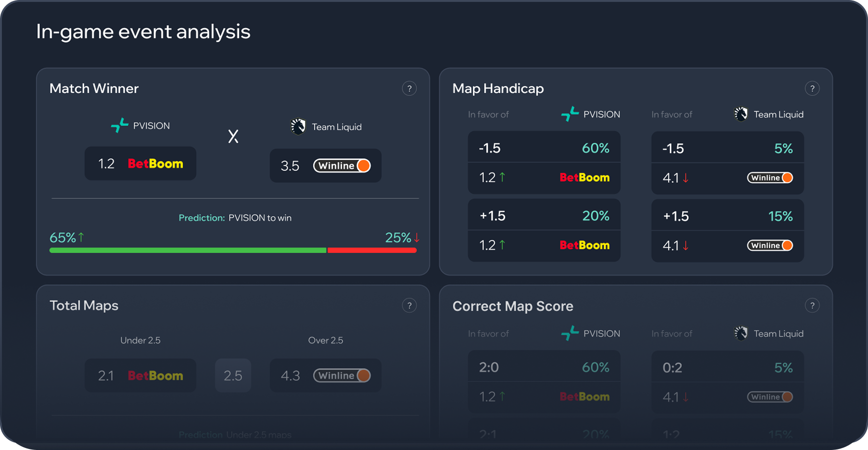Choose the Team Liquid +1.5 handicap at 15%

click(727, 216)
